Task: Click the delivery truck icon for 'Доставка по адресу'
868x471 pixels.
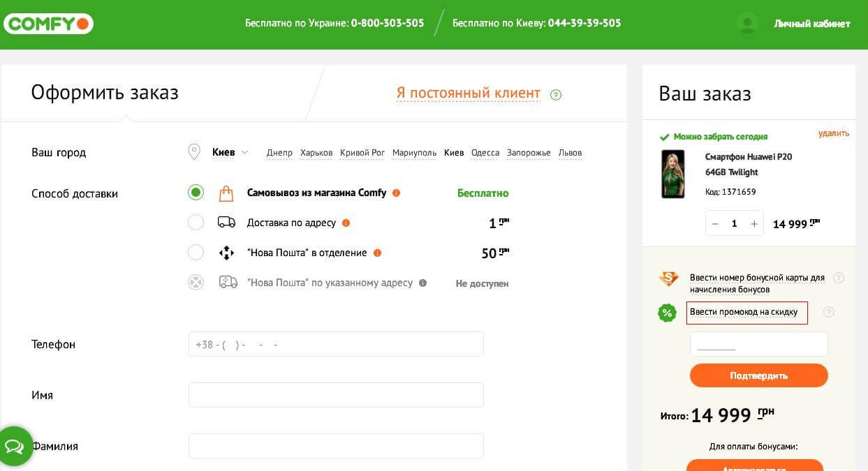Action: pyautogui.click(x=226, y=223)
